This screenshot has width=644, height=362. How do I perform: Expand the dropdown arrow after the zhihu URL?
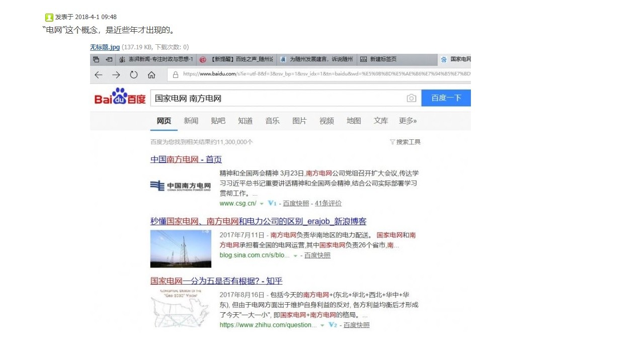pyautogui.click(x=323, y=326)
